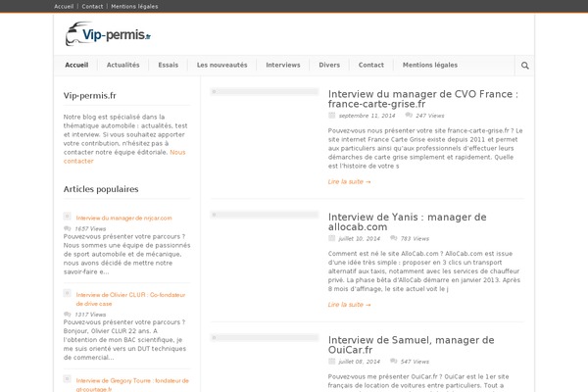Open the search magnifier icon
This screenshot has height=392, width=588.
coord(524,66)
